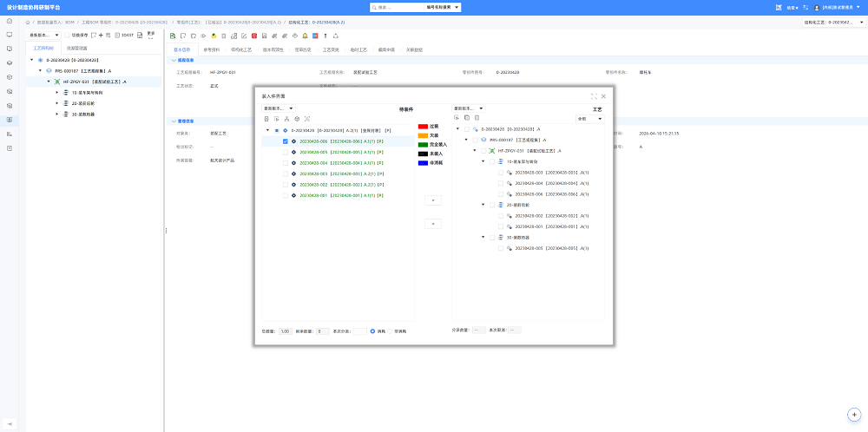Switch to the 资源管理器 tab
Viewport: 868px width, 432px height.
point(77,49)
